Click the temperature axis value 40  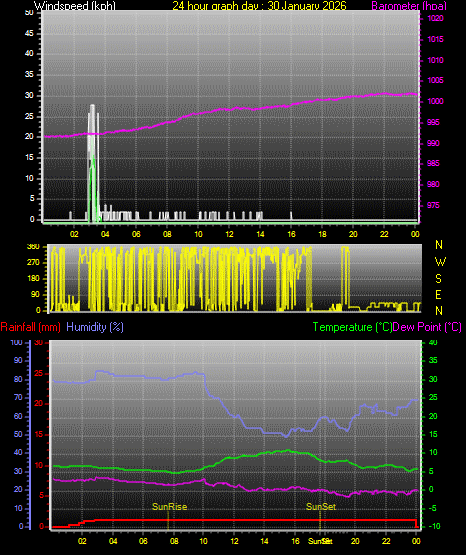(x=433, y=343)
